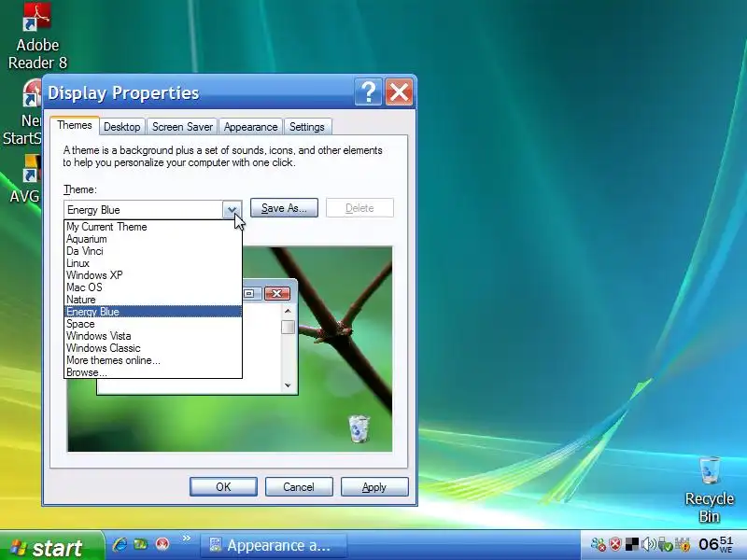Choose Linux theme

pyautogui.click(x=153, y=263)
